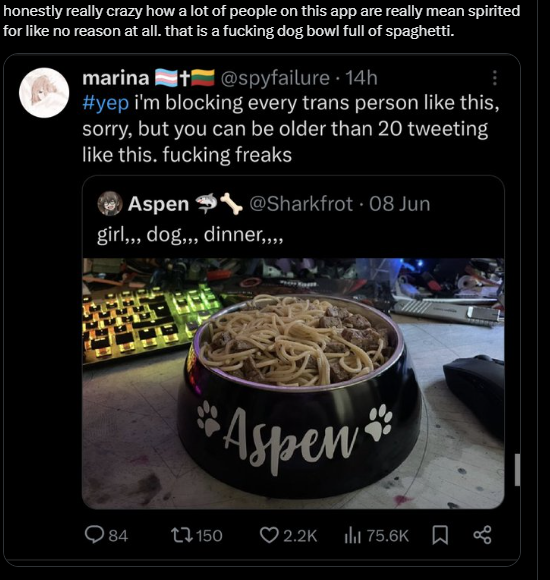Open marina's profile avatar
Image resolution: width=550 pixels, height=580 pixels.
coord(44,92)
